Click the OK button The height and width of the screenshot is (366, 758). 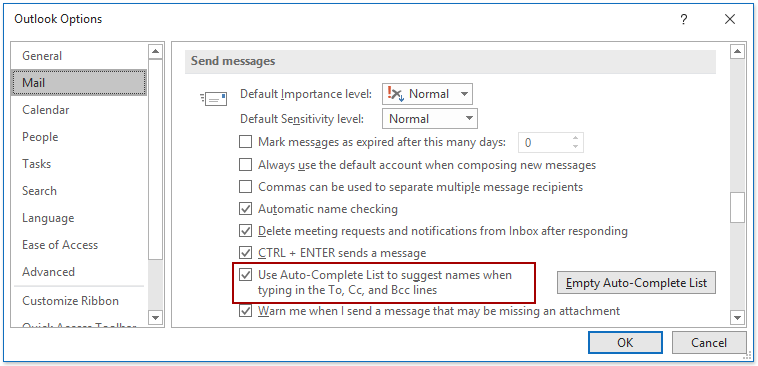tap(625, 343)
